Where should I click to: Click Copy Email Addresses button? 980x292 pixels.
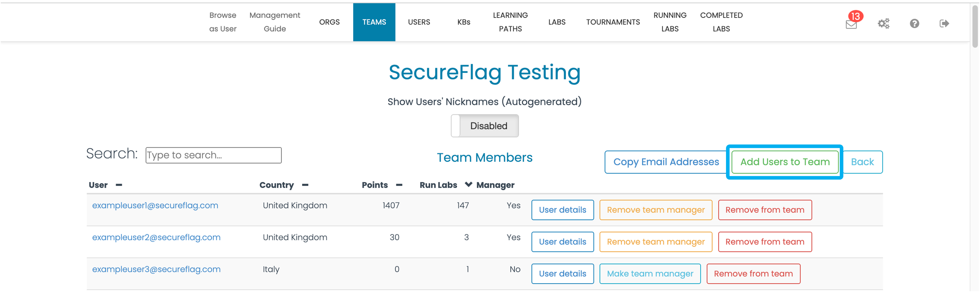666,163
